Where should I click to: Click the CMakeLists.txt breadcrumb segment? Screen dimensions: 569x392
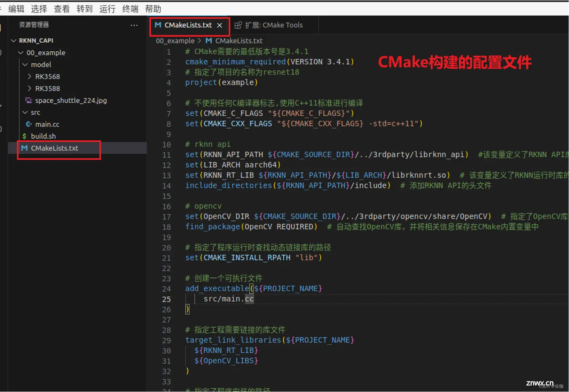[x=239, y=41]
